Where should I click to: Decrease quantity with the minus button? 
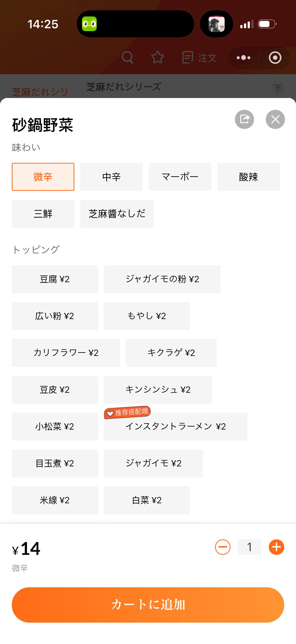(x=223, y=547)
